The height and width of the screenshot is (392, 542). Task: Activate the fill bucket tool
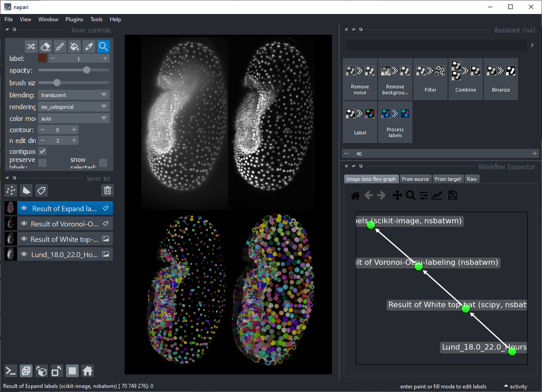[x=74, y=46]
